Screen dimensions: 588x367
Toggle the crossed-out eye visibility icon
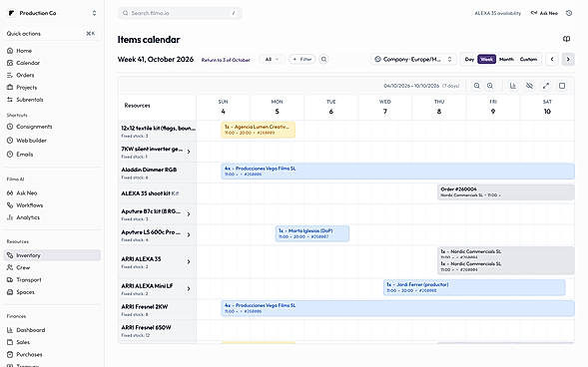point(529,86)
